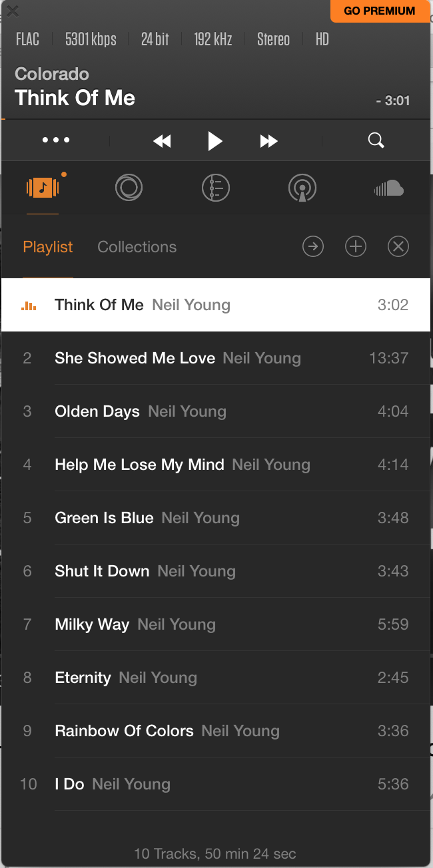Open the radio stations circle icon
Screen dimensions: 433x868
point(129,188)
